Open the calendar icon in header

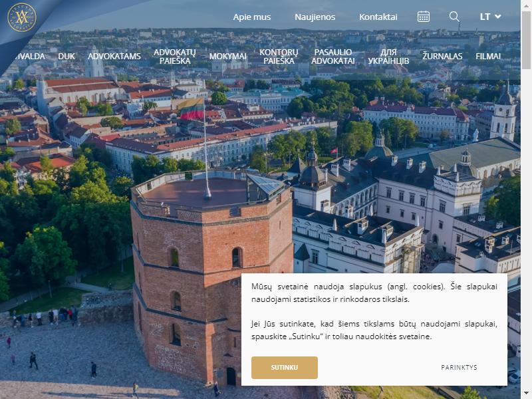(x=423, y=16)
